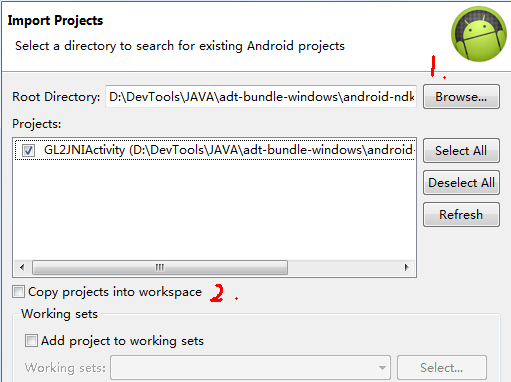
Task: Click the horizontal scrollbar thumb in Projects
Action: (x=160, y=267)
